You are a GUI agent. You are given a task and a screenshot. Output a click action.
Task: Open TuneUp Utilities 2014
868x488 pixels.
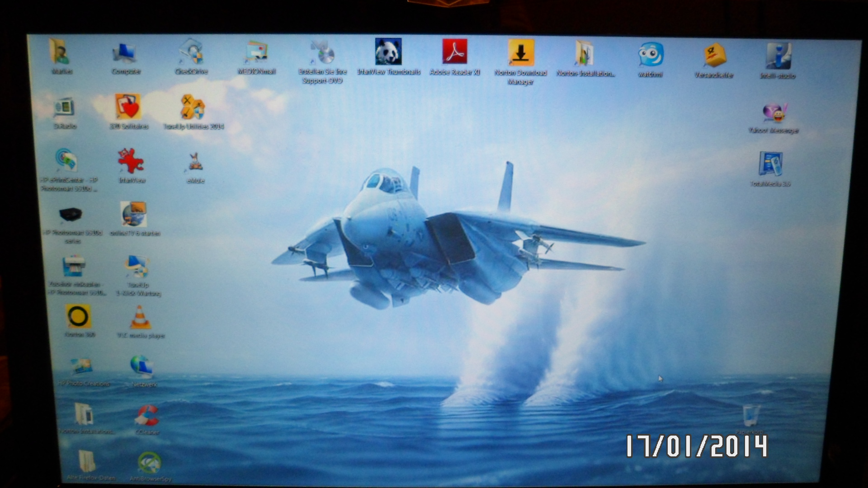tap(193, 112)
